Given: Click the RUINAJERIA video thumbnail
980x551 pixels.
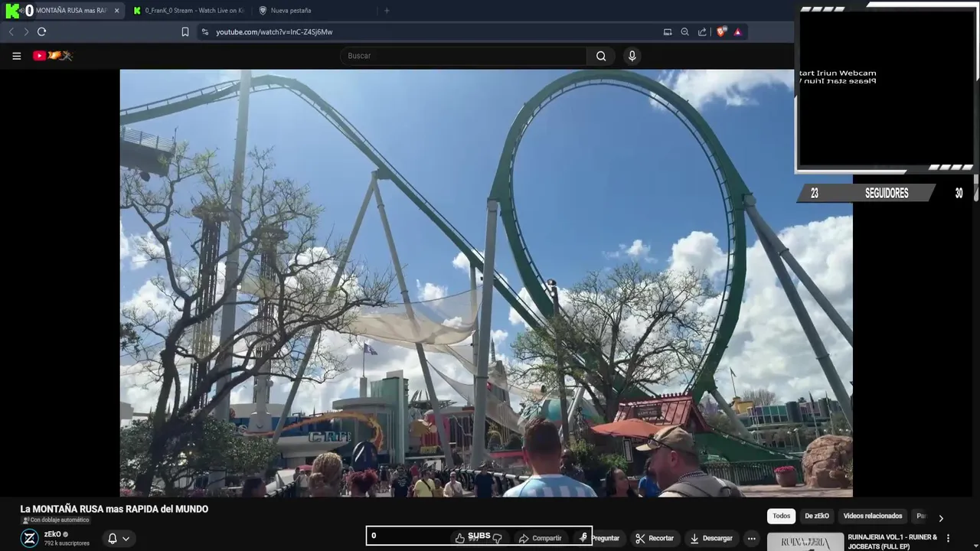Looking at the screenshot, I should click(805, 542).
